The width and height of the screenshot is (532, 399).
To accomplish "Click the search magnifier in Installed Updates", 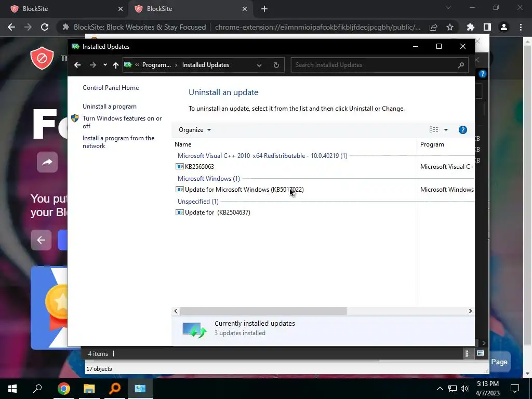I will point(461,65).
